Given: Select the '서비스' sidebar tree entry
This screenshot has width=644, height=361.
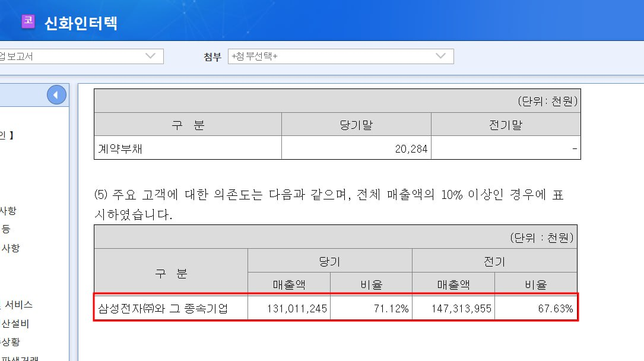Looking at the screenshot, I should click(x=18, y=305).
